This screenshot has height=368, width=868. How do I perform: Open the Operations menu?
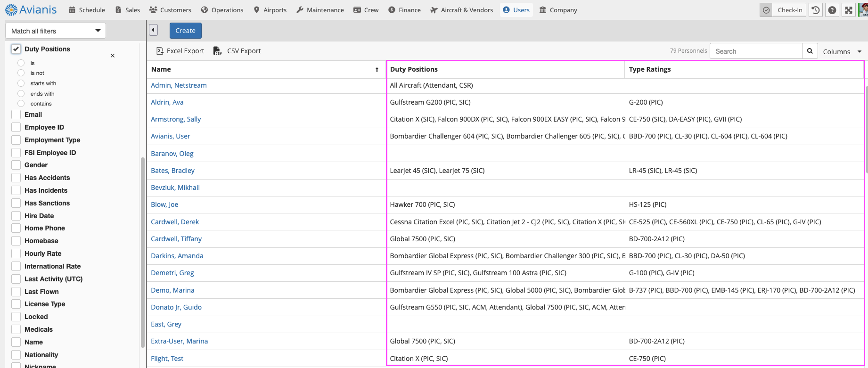tap(222, 10)
